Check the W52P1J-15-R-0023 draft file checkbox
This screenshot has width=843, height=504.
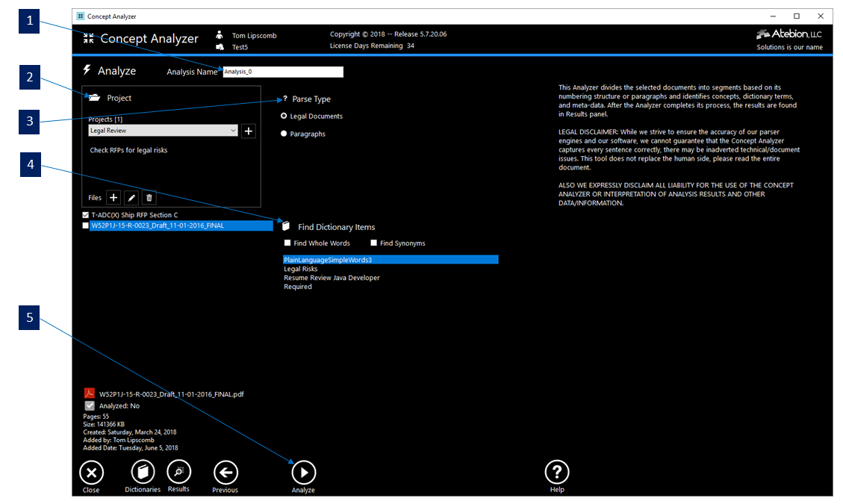85,225
